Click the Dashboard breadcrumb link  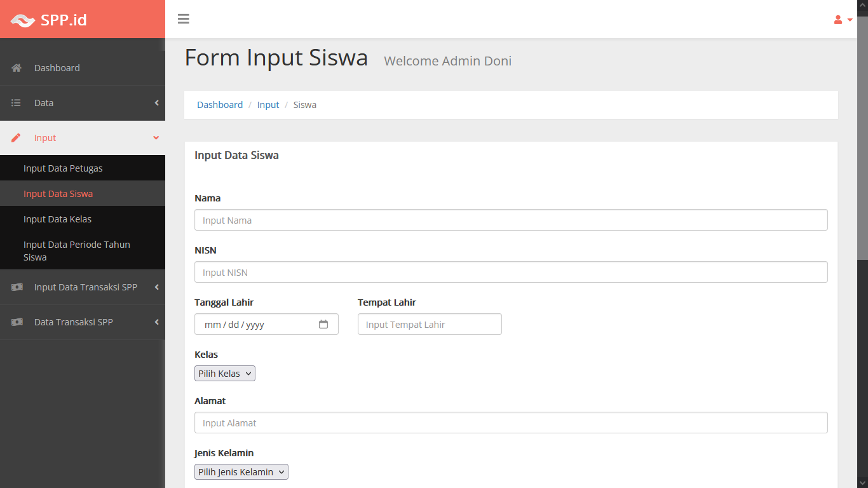(220, 105)
